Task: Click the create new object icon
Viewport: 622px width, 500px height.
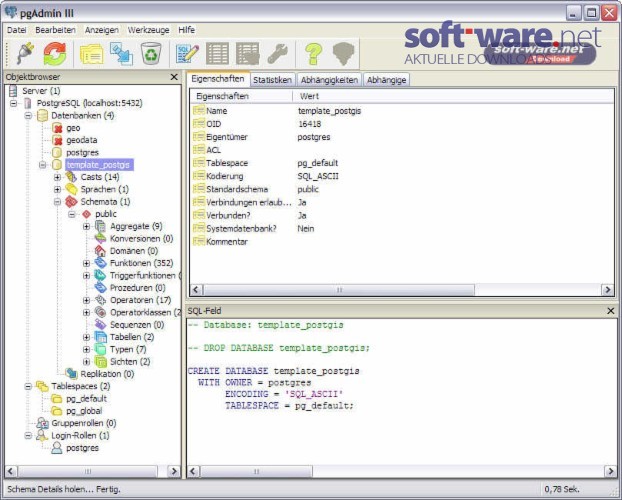Action: point(121,53)
